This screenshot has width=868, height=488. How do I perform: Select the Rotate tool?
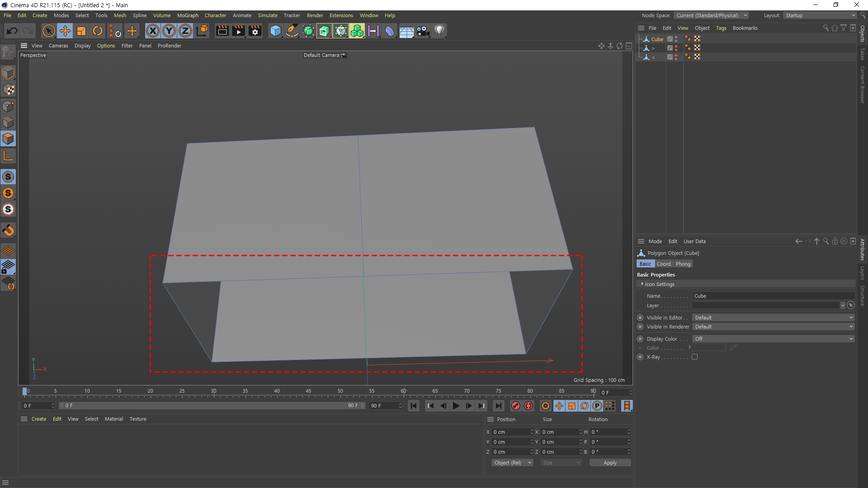pos(98,31)
